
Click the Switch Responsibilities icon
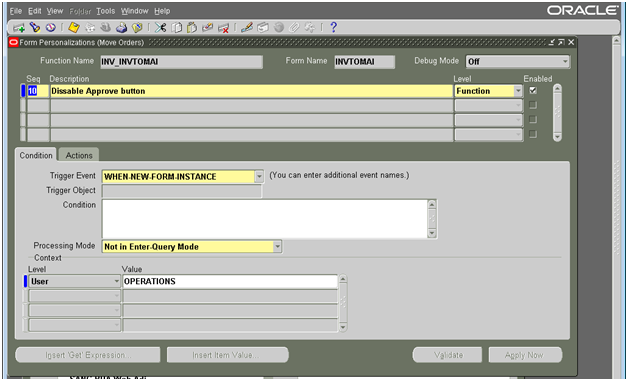(106, 28)
